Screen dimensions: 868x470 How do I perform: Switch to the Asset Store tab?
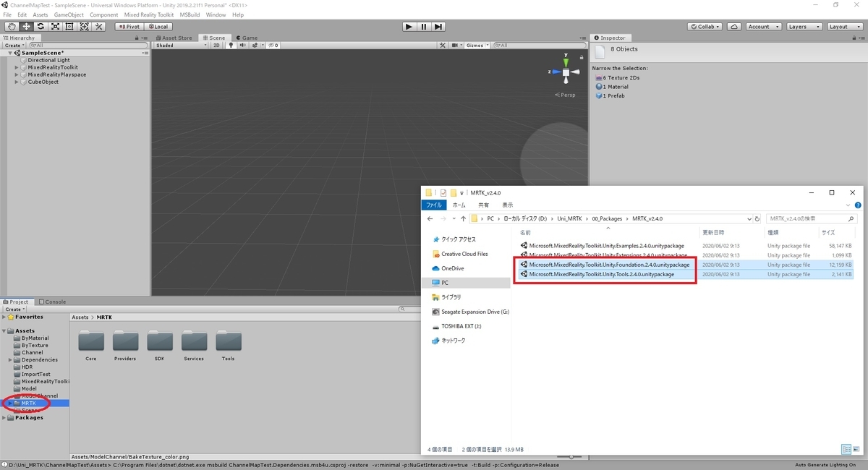click(x=174, y=38)
